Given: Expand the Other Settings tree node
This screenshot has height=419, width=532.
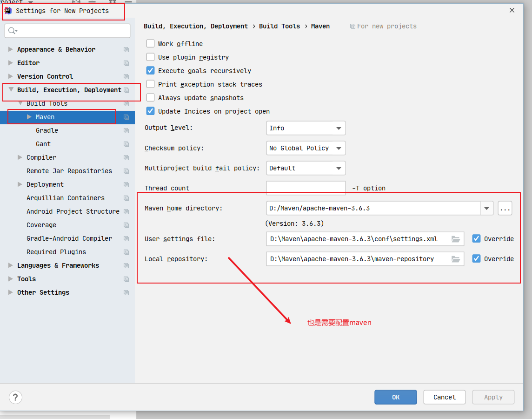Looking at the screenshot, I should 11,292.
